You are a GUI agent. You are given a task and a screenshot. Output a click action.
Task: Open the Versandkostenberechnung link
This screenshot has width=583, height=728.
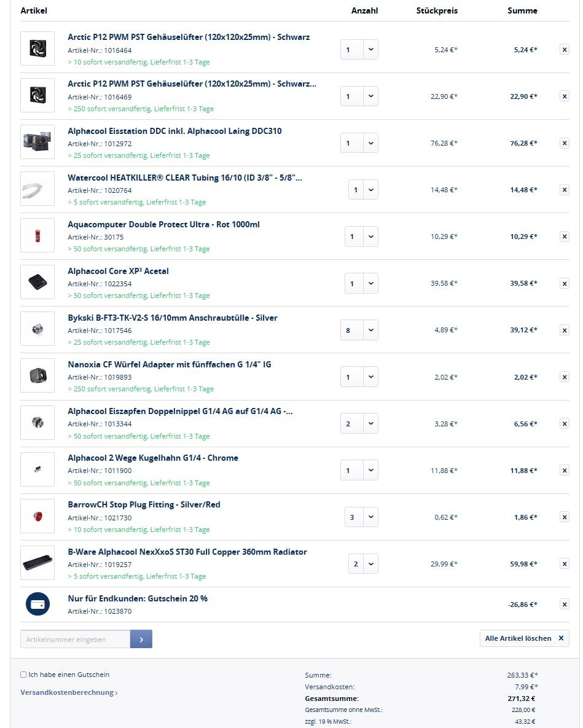point(69,692)
